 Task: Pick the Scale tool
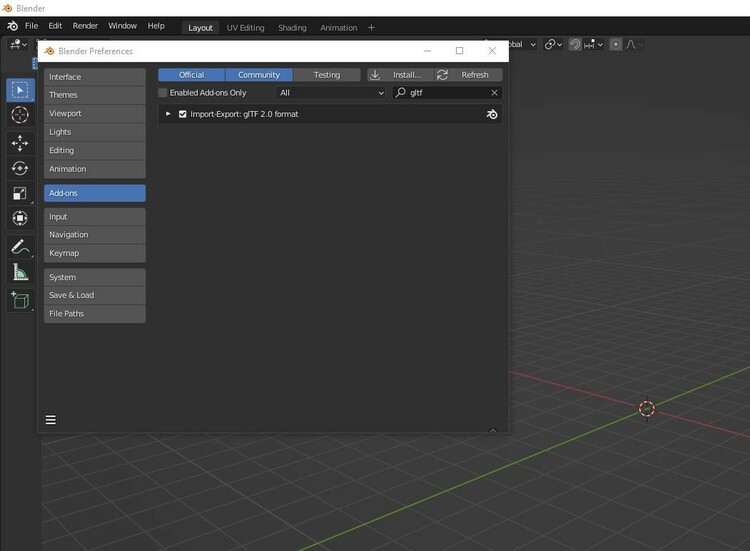tap(20, 193)
